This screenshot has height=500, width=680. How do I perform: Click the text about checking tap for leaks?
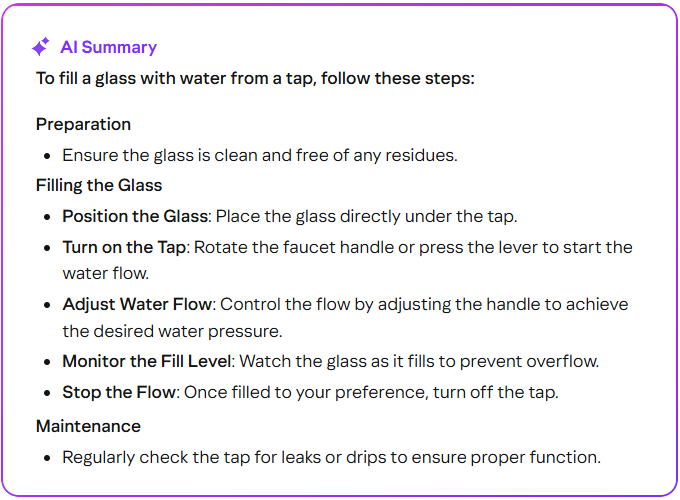331,457
